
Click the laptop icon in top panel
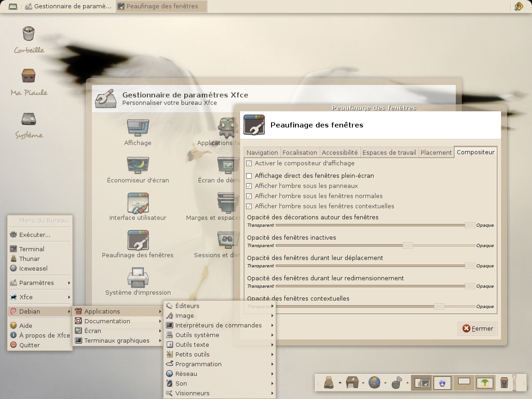(13, 6)
